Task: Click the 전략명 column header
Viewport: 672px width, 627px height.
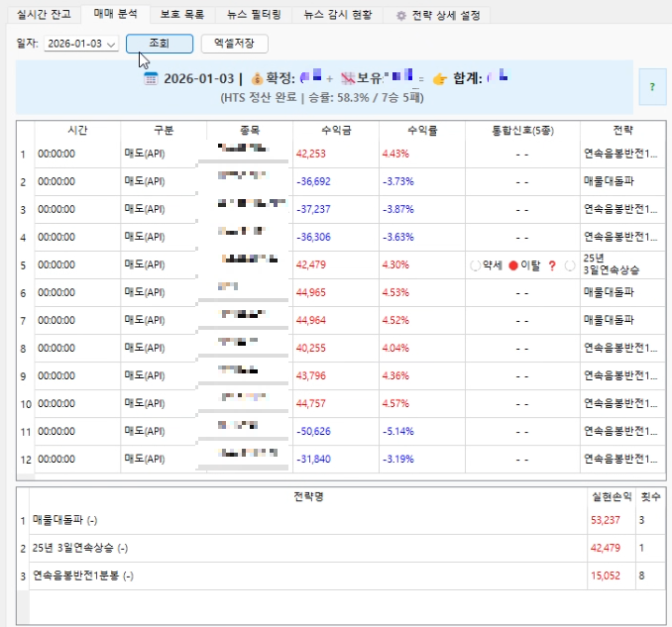Action: tap(308, 497)
